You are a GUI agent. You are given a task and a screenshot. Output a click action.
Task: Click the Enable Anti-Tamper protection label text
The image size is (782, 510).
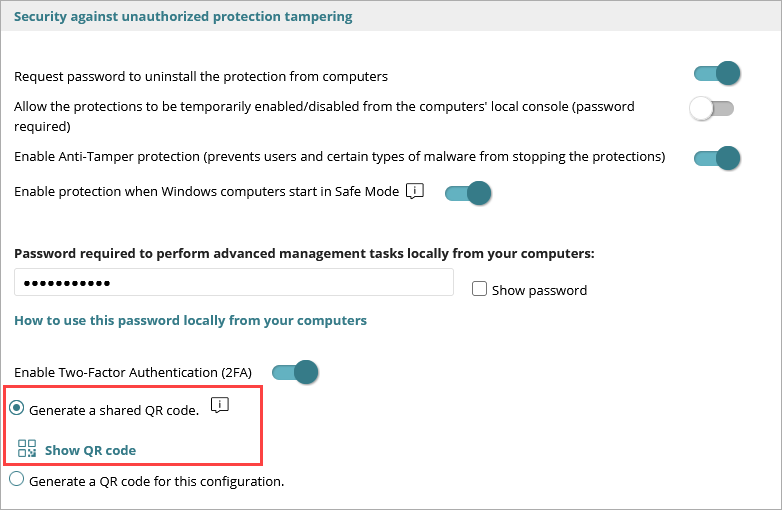[x=339, y=157]
